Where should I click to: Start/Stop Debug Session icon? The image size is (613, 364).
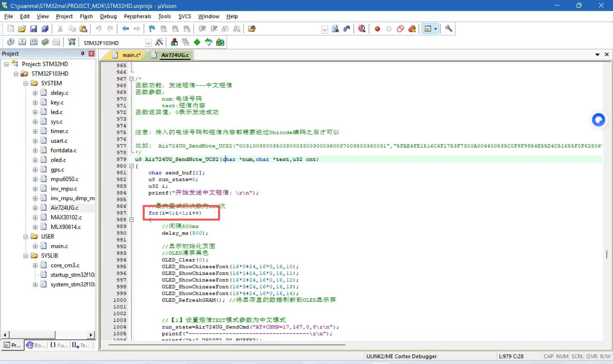(x=362, y=29)
